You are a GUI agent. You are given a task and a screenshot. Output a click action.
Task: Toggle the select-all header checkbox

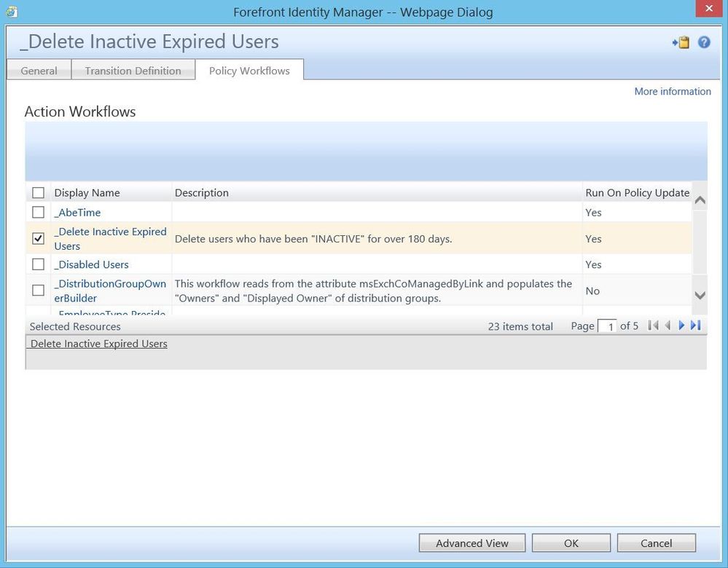tap(38, 192)
